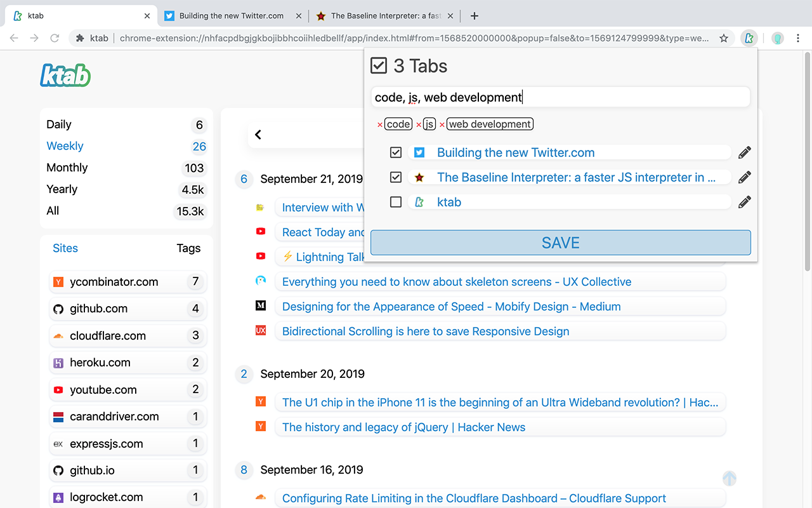Screen dimensions: 812x508
Task: Bookmark this page with the star icon
Action: [x=724, y=38]
